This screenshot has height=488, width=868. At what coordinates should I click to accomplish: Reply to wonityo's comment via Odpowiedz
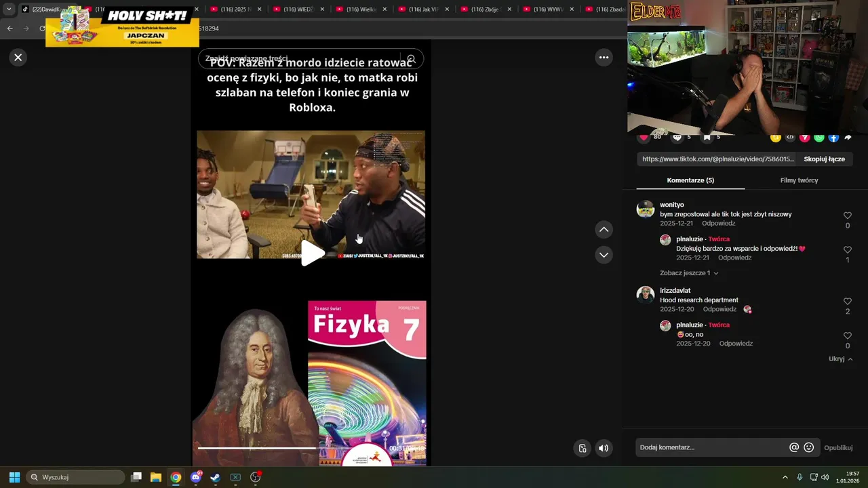click(718, 224)
